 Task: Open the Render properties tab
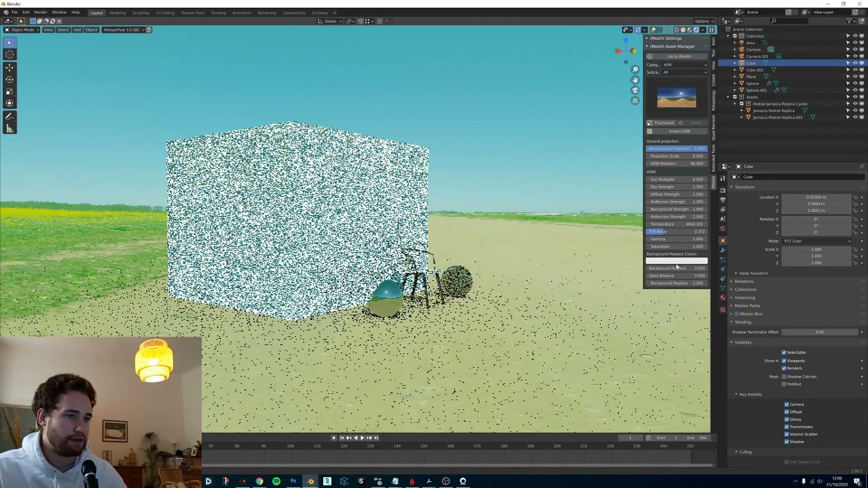(723, 191)
